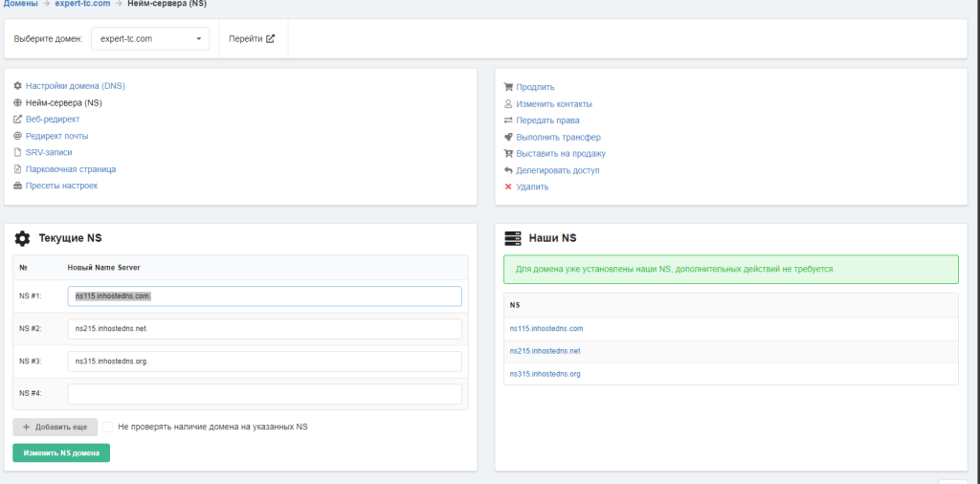Click the Добавить еще button

click(x=55, y=427)
